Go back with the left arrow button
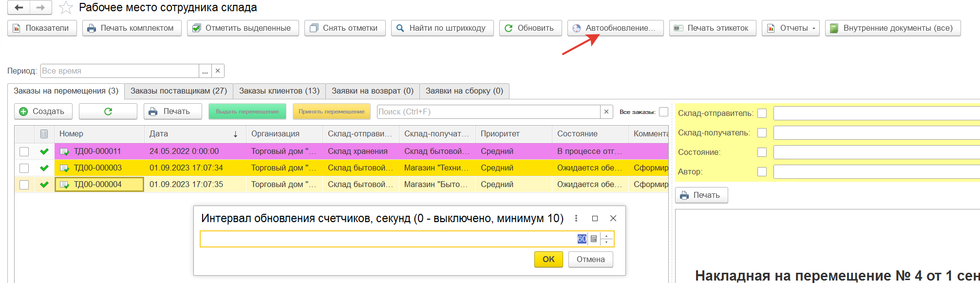The image size is (980, 283). (x=19, y=8)
